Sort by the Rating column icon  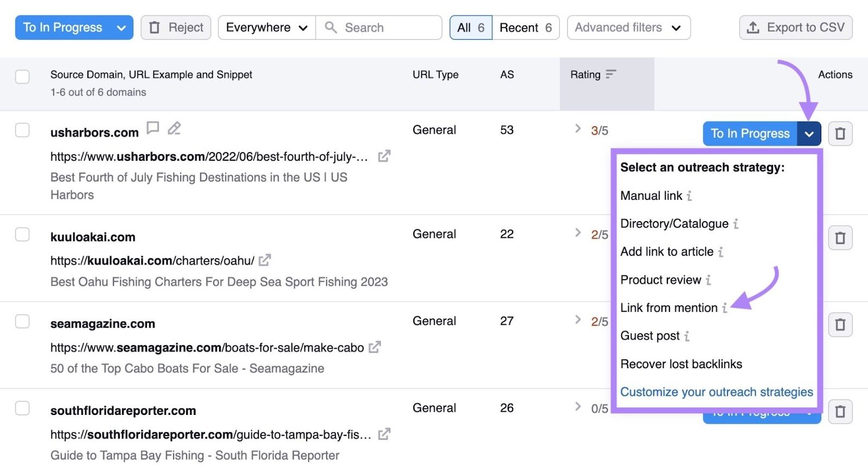pos(611,74)
